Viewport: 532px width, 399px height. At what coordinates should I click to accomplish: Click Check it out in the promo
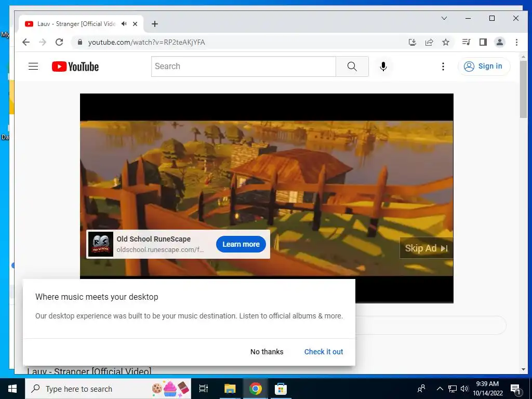(x=323, y=352)
